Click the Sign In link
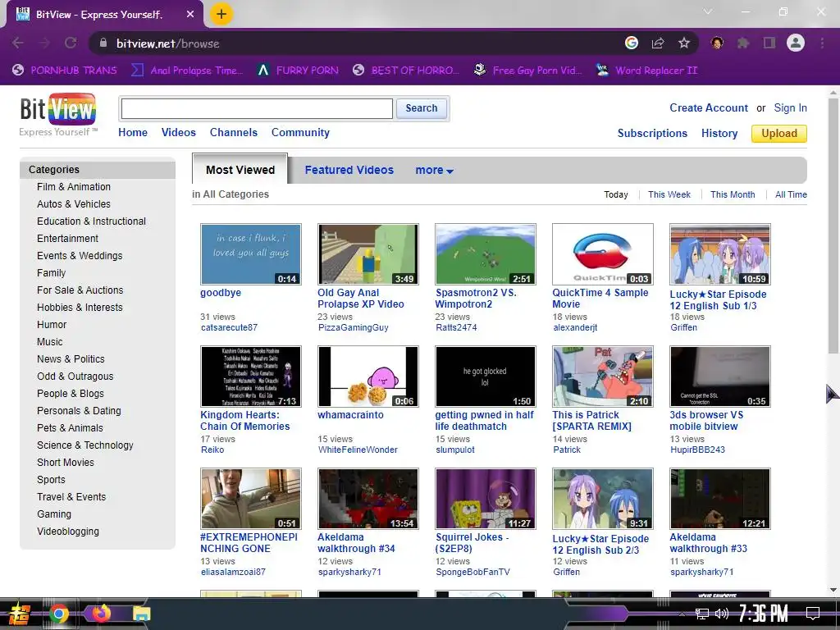This screenshot has height=630, width=840. pos(790,107)
